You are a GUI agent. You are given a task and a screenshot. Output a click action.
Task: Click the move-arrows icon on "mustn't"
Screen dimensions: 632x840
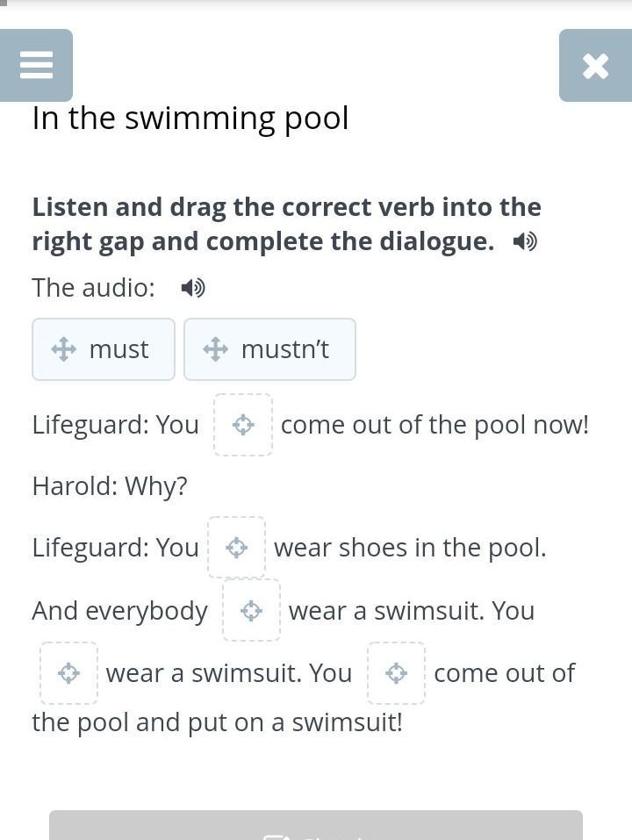[215, 349]
